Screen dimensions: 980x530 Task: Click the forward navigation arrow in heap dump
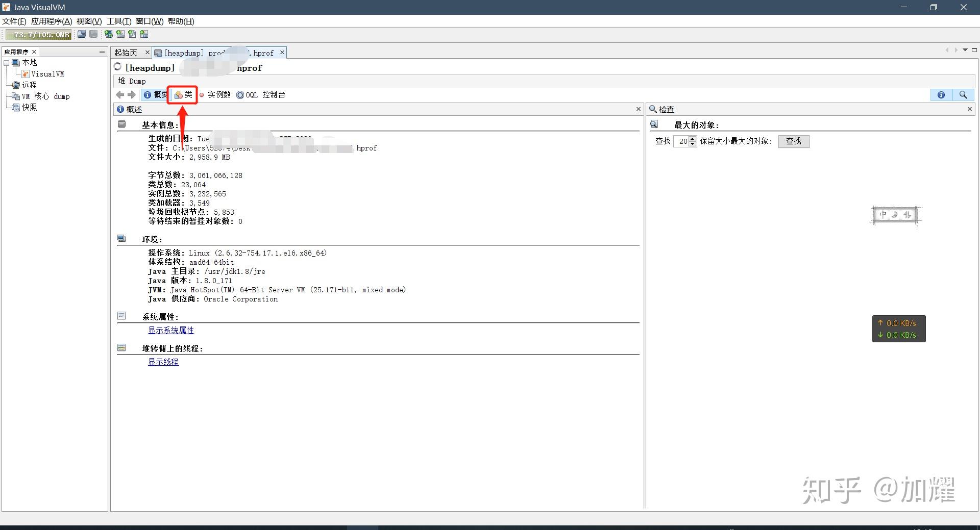132,95
